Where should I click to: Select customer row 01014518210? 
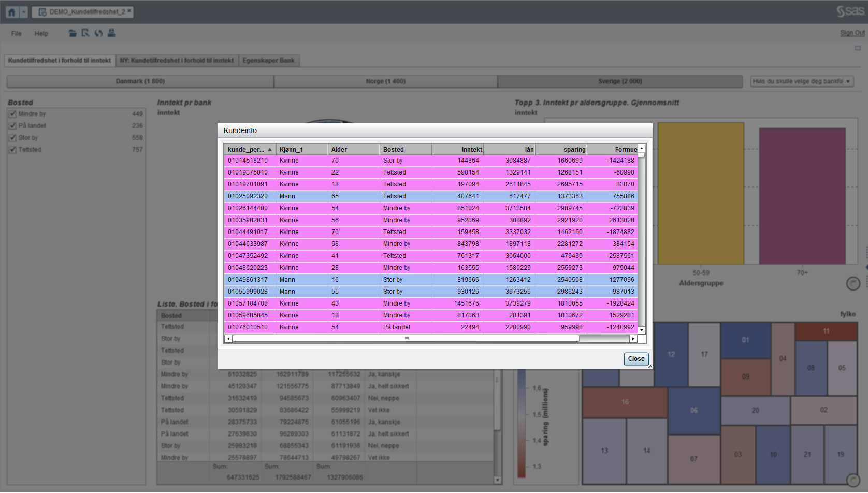(431, 161)
